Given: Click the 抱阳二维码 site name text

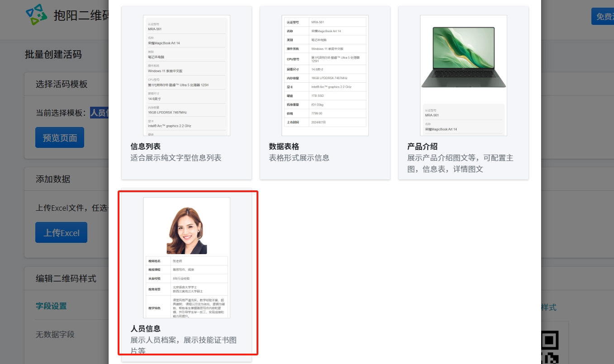Looking at the screenshot, I should point(81,16).
